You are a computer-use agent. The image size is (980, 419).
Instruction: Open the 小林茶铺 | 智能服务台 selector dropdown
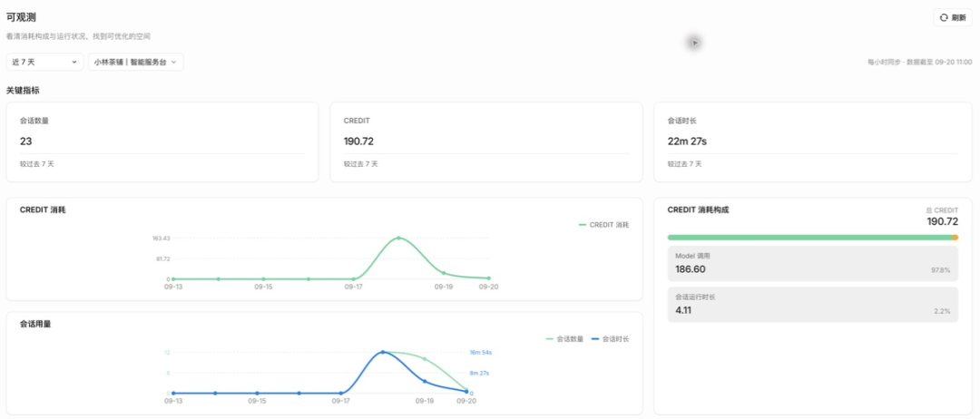(135, 62)
